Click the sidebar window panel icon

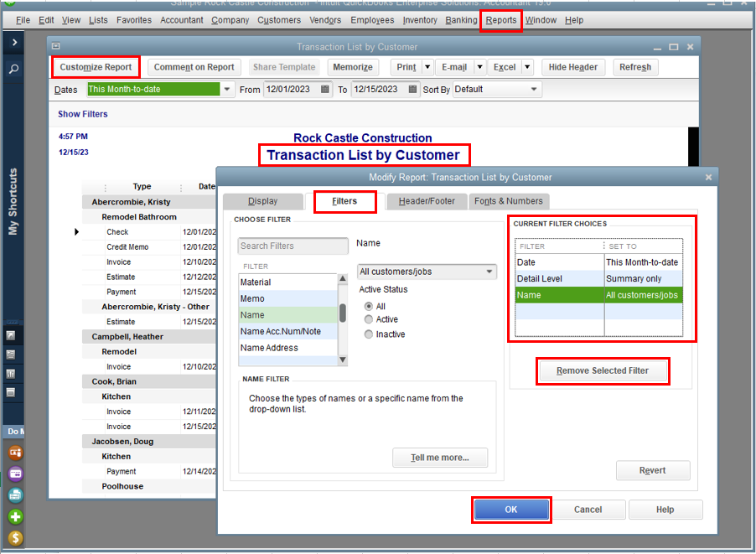coord(11,392)
